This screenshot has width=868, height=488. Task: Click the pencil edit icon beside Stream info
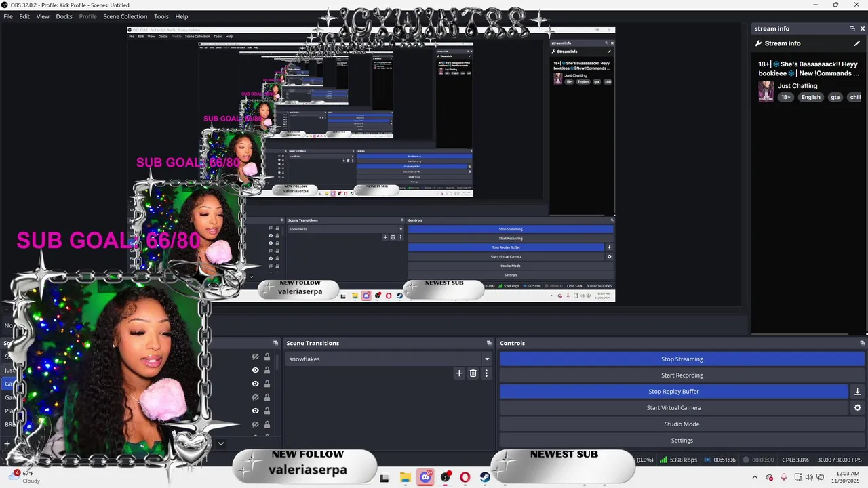[x=857, y=43]
